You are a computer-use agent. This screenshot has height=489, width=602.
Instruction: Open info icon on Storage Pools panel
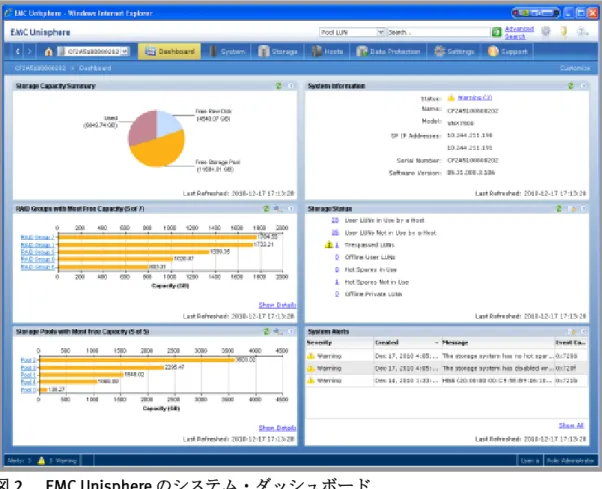[x=291, y=331]
